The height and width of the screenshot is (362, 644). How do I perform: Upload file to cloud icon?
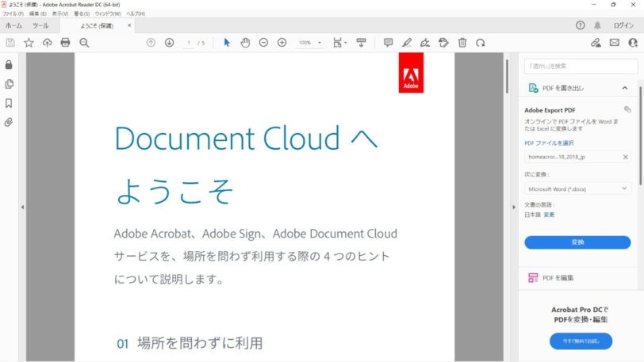[48, 43]
